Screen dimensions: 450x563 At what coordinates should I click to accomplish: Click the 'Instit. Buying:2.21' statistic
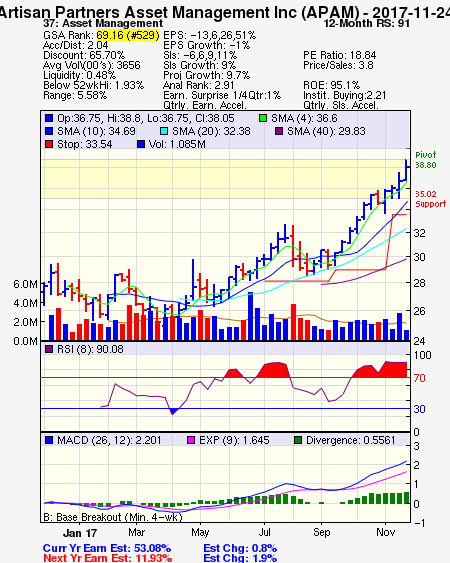point(345,96)
